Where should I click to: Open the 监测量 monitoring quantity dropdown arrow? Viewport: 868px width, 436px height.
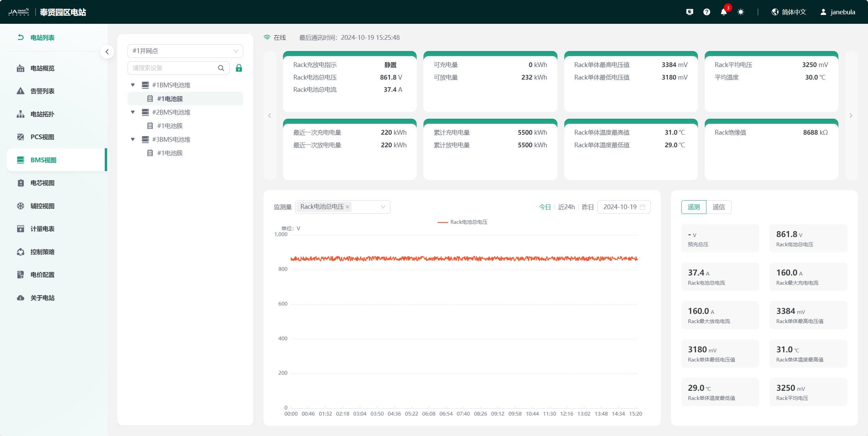[x=383, y=207]
